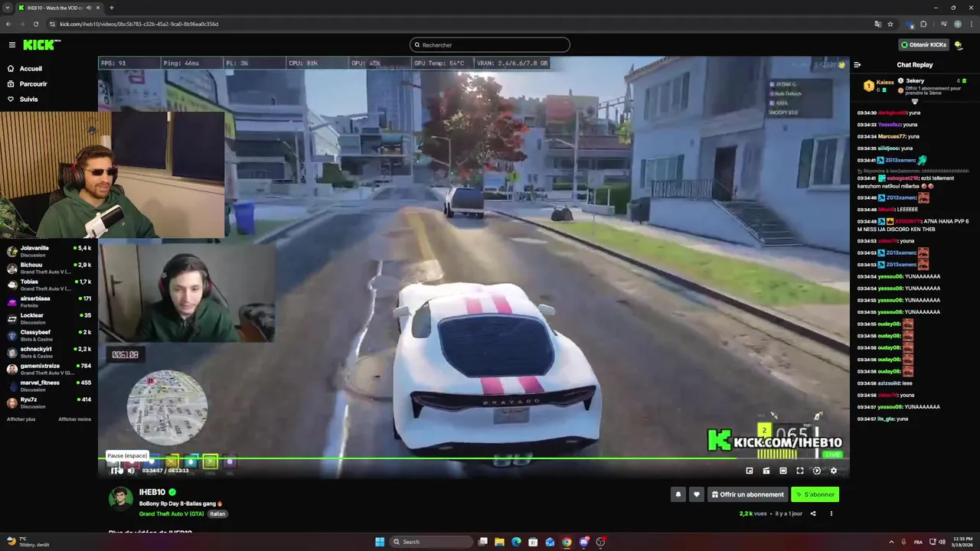Open the video player settings gear

tap(834, 471)
